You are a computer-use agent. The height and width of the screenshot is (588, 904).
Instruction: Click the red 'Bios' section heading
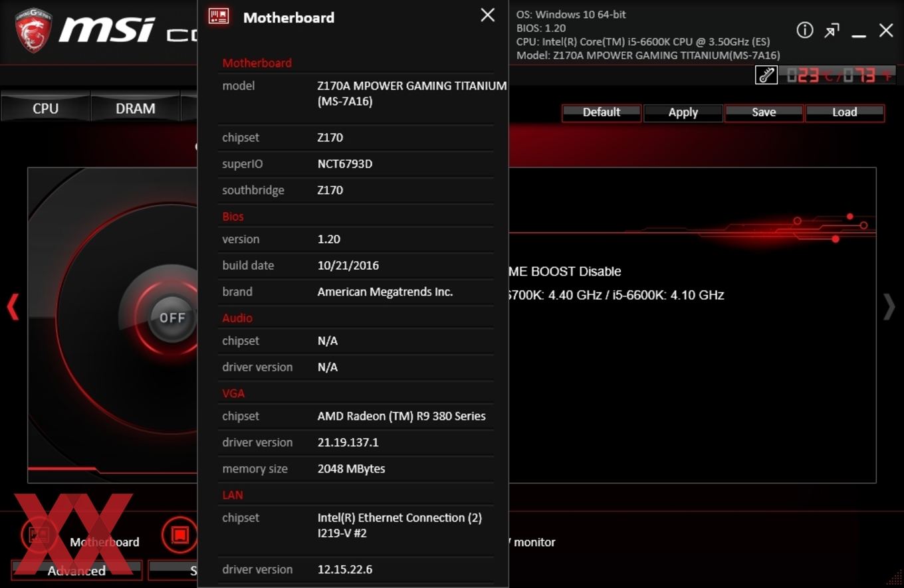(x=233, y=217)
